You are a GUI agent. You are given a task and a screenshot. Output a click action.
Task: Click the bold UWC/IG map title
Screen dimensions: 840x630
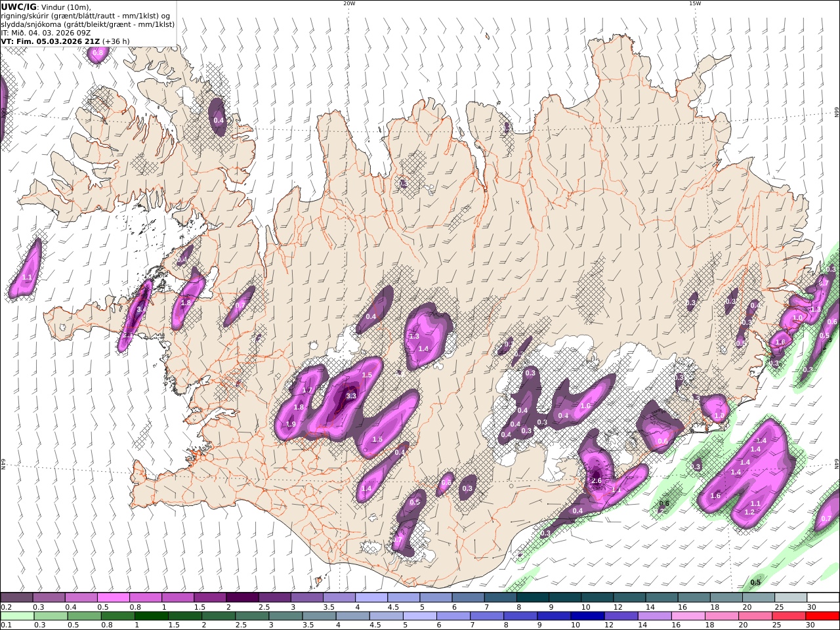[x=19, y=7]
